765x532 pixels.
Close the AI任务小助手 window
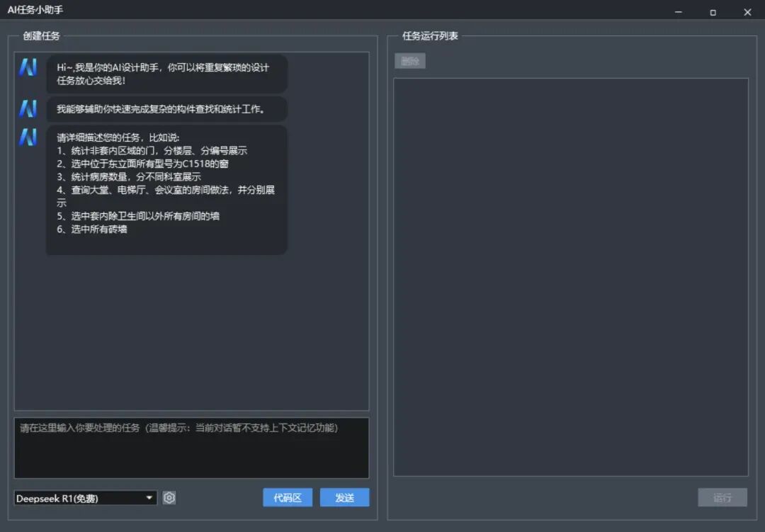coord(747,12)
